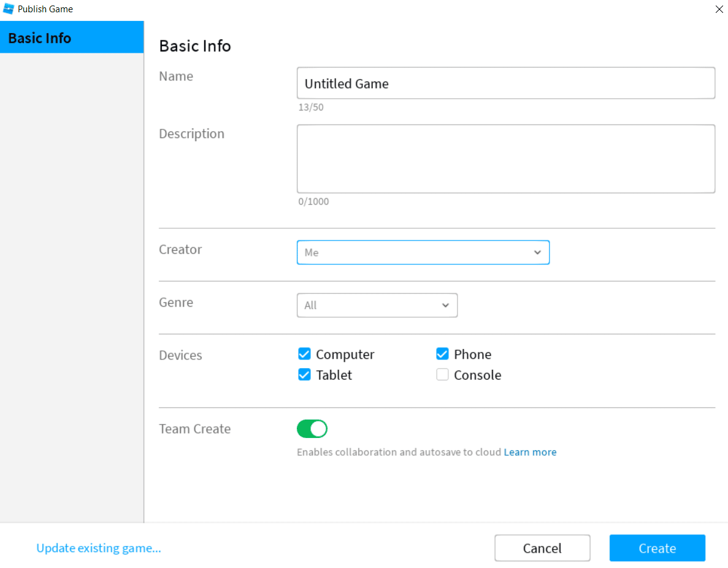This screenshot has height=568, width=728.
Task: Click the 0/1000 character counter text
Action: coord(313,202)
